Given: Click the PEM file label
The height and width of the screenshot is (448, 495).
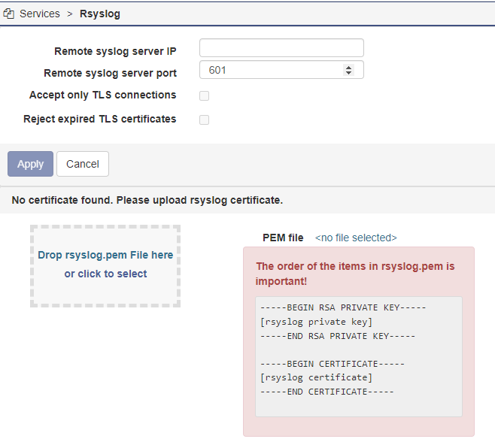Looking at the screenshot, I should pos(283,238).
